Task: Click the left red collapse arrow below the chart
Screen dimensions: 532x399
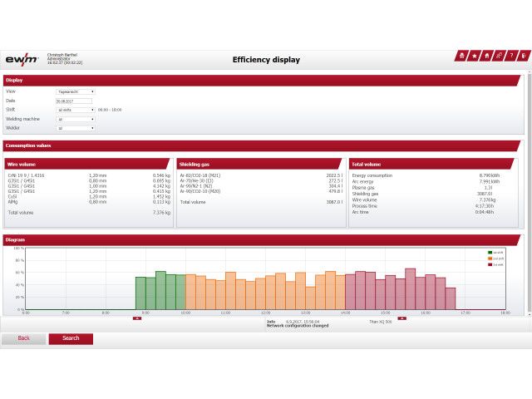Action: pos(137,318)
